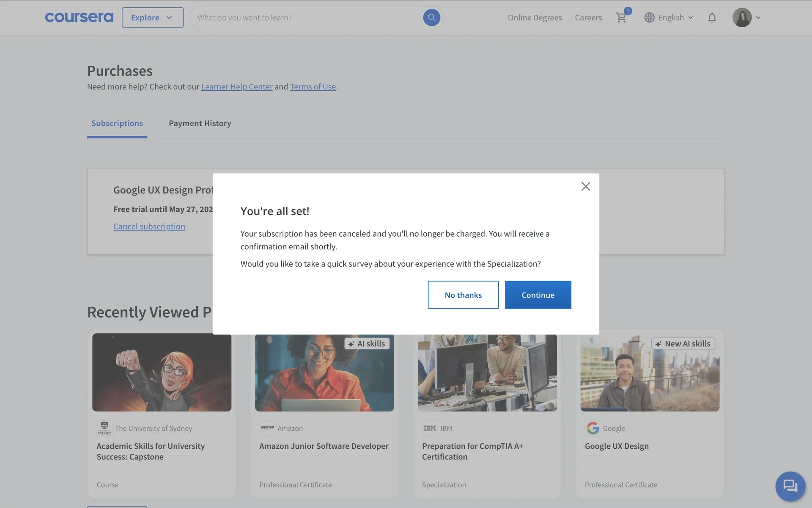This screenshot has width=812, height=508.
Task: Expand the Explore dropdown
Action: point(153,17)
